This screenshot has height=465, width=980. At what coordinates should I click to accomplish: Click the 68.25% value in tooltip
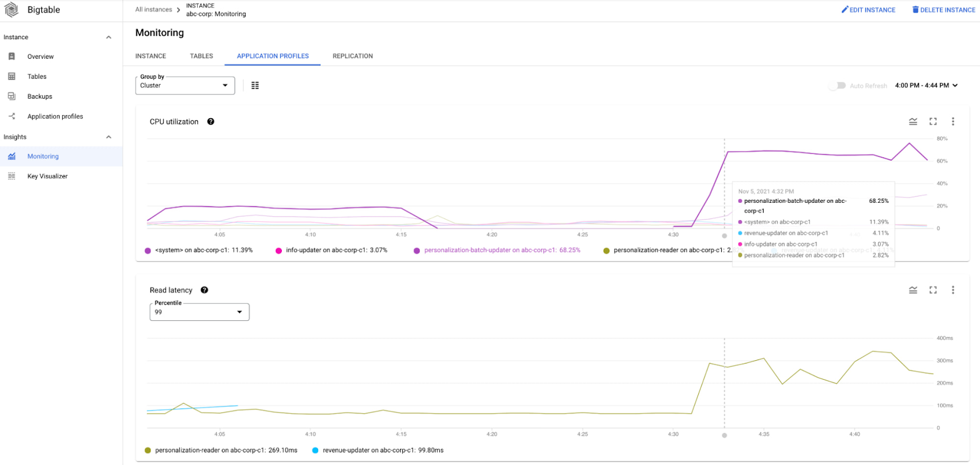[879, 201]
